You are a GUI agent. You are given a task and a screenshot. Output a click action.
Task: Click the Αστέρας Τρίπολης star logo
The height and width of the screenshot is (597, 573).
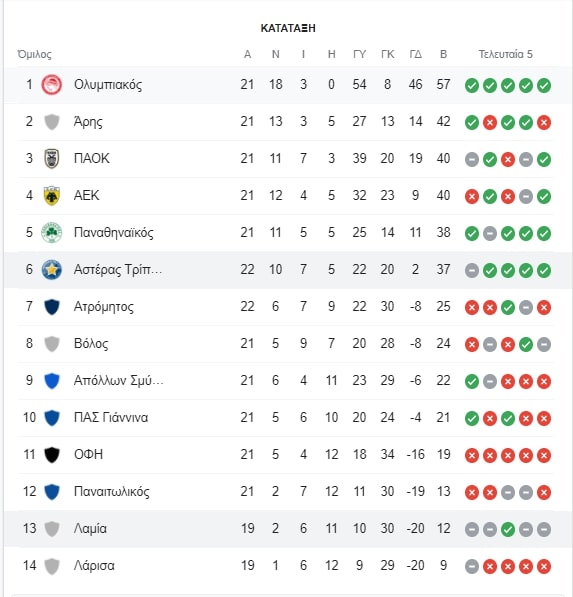[x=52, y=270]
